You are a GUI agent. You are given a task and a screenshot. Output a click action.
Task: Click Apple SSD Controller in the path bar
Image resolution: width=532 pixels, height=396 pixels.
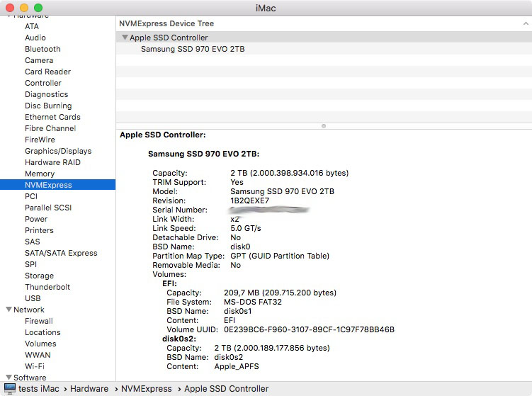(226, 389)
